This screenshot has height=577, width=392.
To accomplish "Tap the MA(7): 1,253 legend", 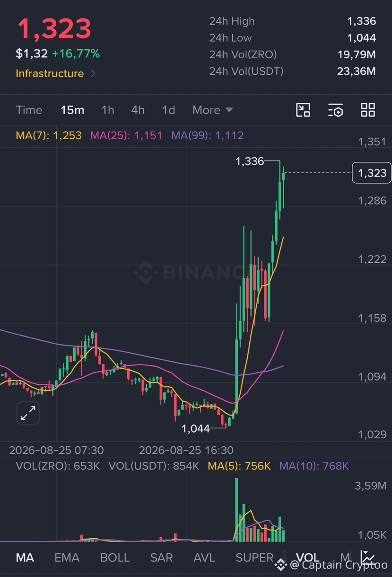I will coord(49,135).
